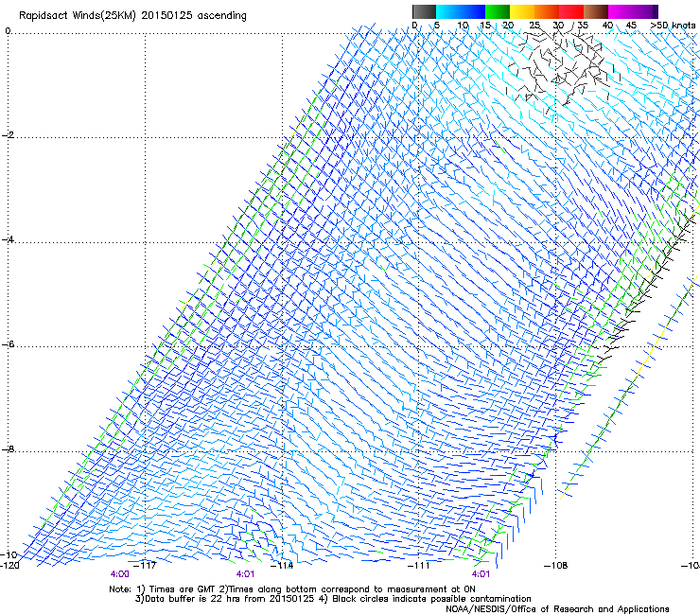Image resolution: width=700 pixels, height=615 pixels.
Task: Click the latitude label '-10'
Action: click(x=8, y=554)
